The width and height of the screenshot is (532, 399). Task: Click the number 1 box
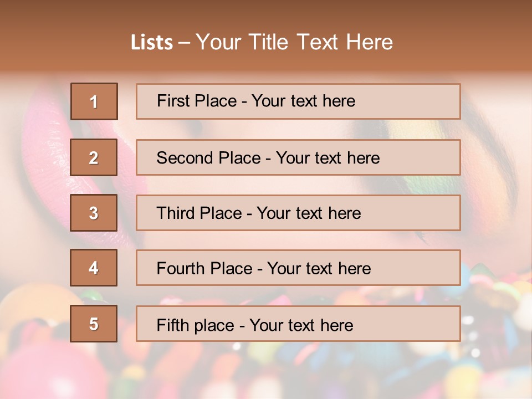click(x=94, y=101)
